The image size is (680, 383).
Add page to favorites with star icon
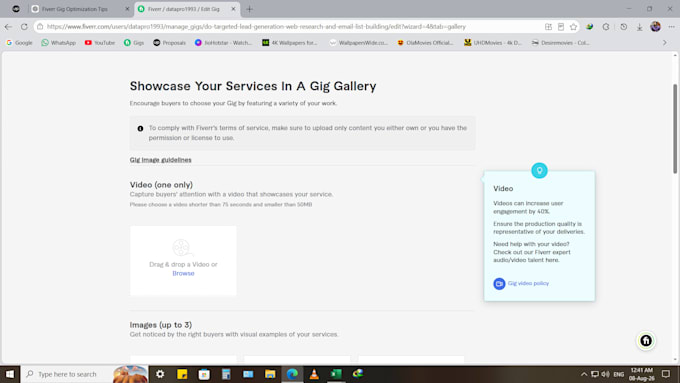tap(573, 27)
